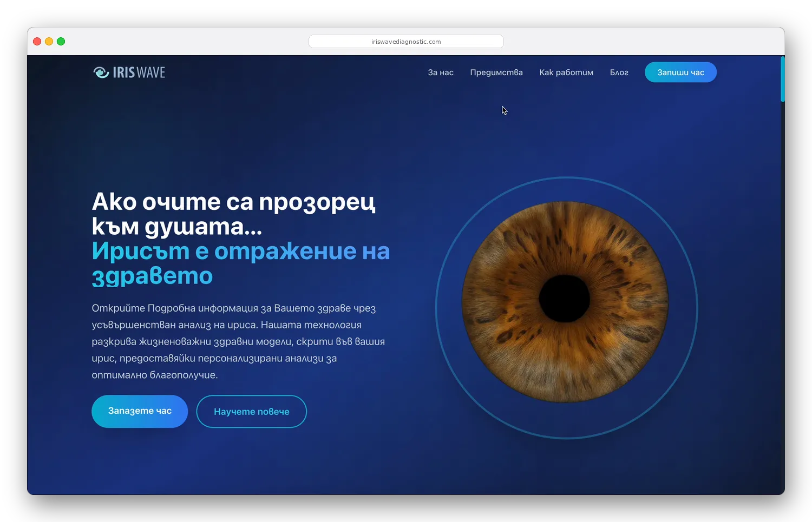Click the IRISWAVE wordmark text
Image resolution: width=812 pixels, height=522 pixels.
coord(139,72)
